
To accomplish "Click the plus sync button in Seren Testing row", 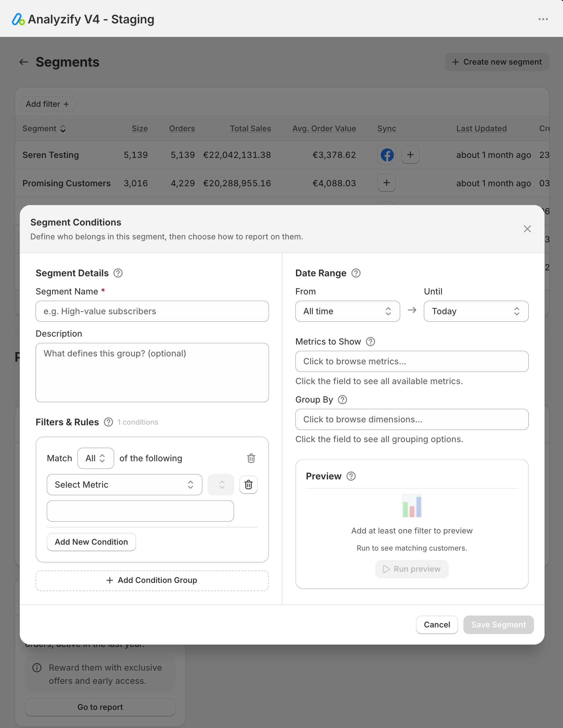I will (410, 155).
